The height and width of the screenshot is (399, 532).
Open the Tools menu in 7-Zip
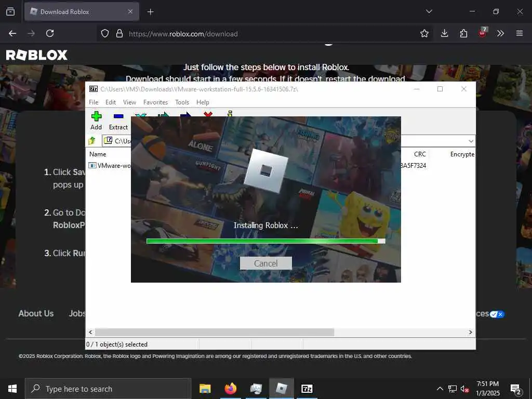182,102
